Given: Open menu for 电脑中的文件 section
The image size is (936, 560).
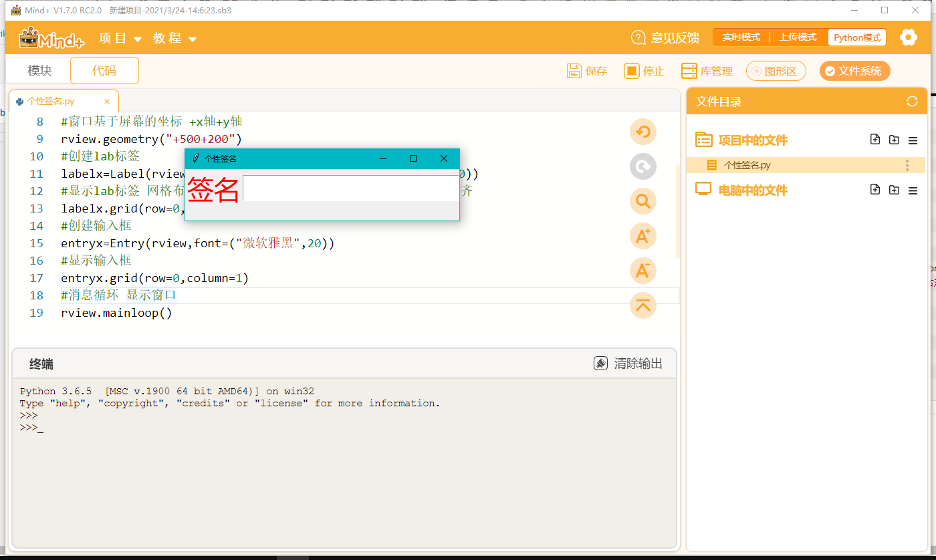Looking at the screenshot, I should point(913,190).
